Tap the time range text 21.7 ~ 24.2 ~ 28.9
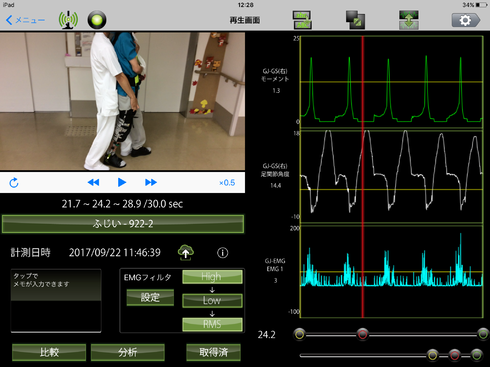This screenshot has width=490, height=367. (122, 204)
